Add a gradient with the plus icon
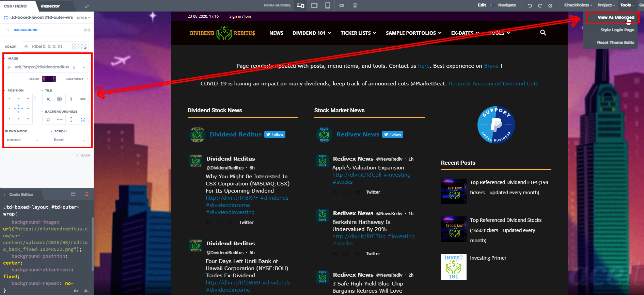 tap(88, 79)
